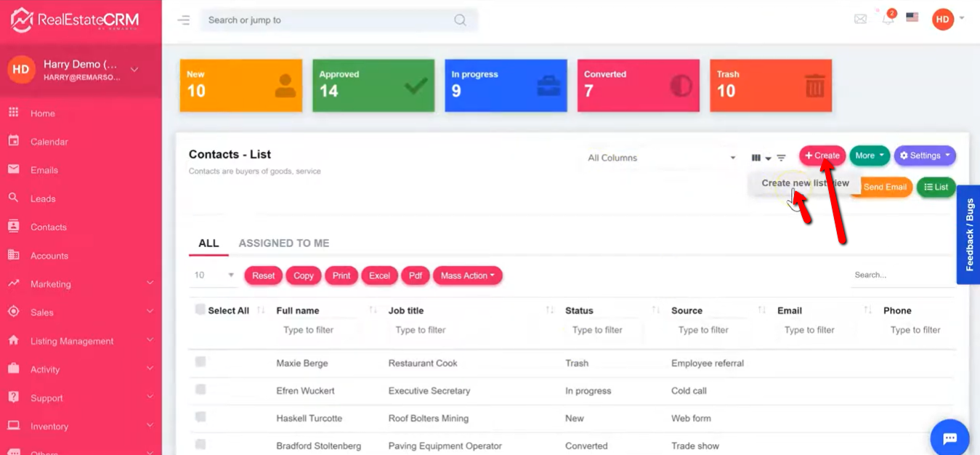Viewport: 980px width, 455px height.
Task: Open the column layout icon dropdown
Action: pyautogui.click(x=761, y=158)
